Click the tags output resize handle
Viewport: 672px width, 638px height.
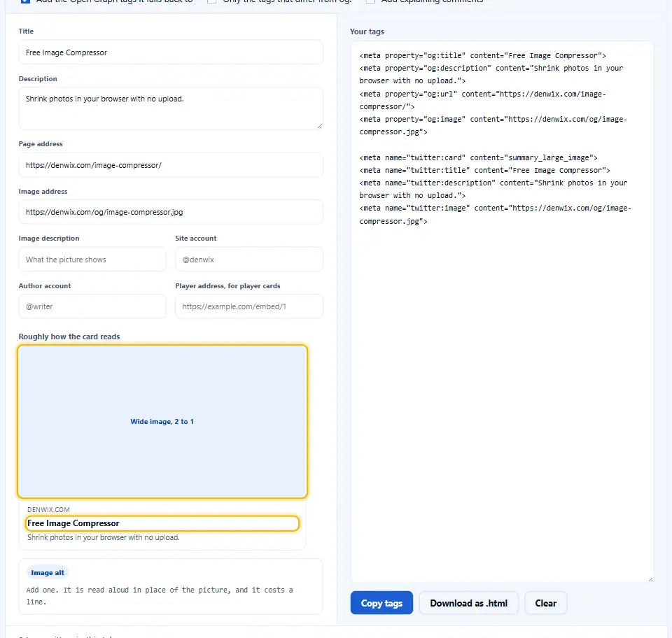(650, 579)
